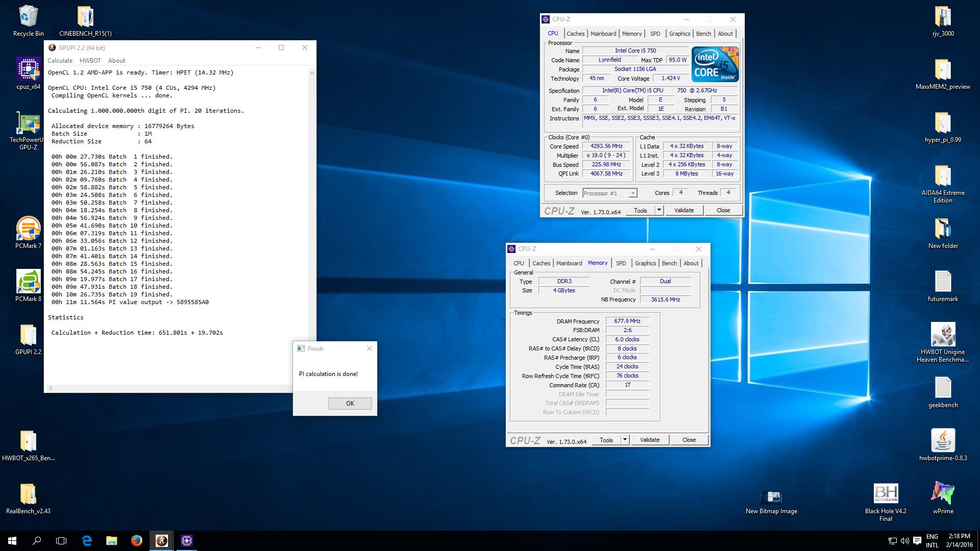Switch to Memory tab in upper CPU-Z
Viewport: 980px width, 551px height.
click(x=632, y=34)
